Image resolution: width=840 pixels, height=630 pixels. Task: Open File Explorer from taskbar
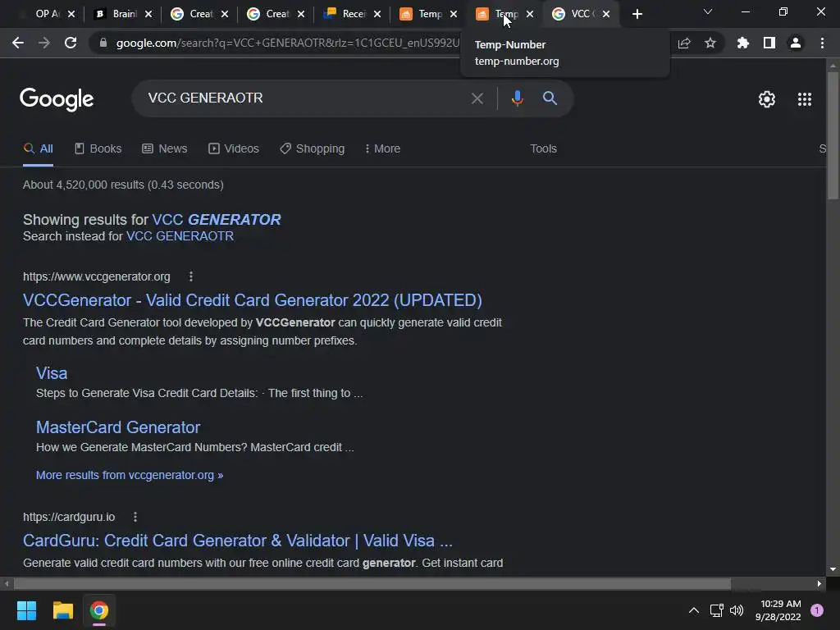click(62, 610)
